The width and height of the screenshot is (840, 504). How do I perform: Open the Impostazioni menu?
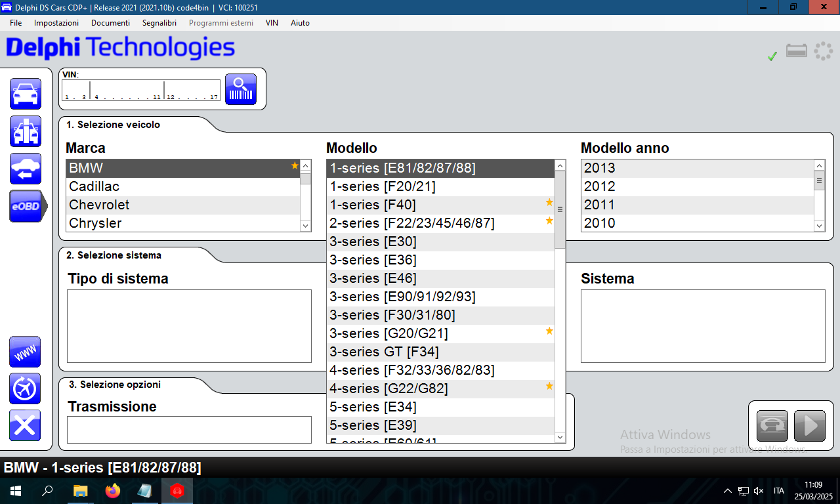(x=56, y=22)
